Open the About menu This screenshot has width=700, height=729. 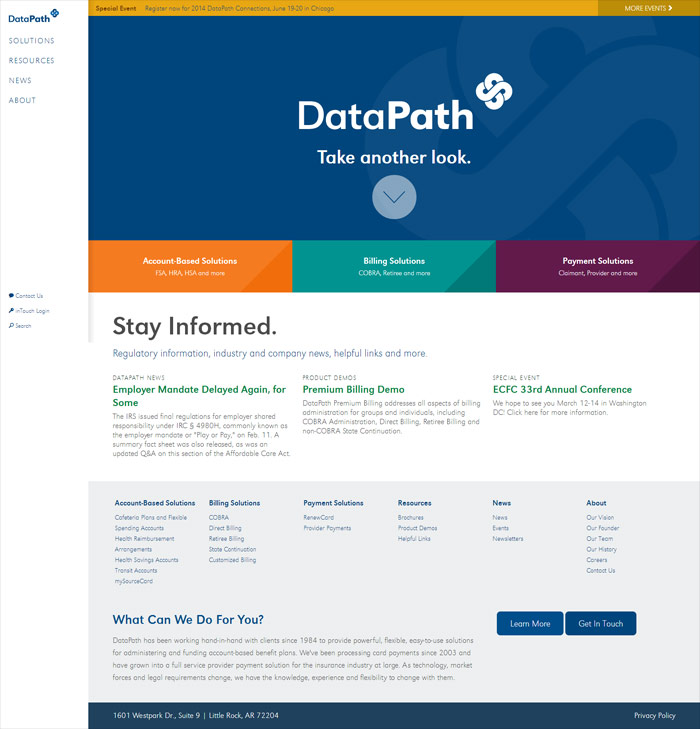pyautogui.click(x=22, y=100)
